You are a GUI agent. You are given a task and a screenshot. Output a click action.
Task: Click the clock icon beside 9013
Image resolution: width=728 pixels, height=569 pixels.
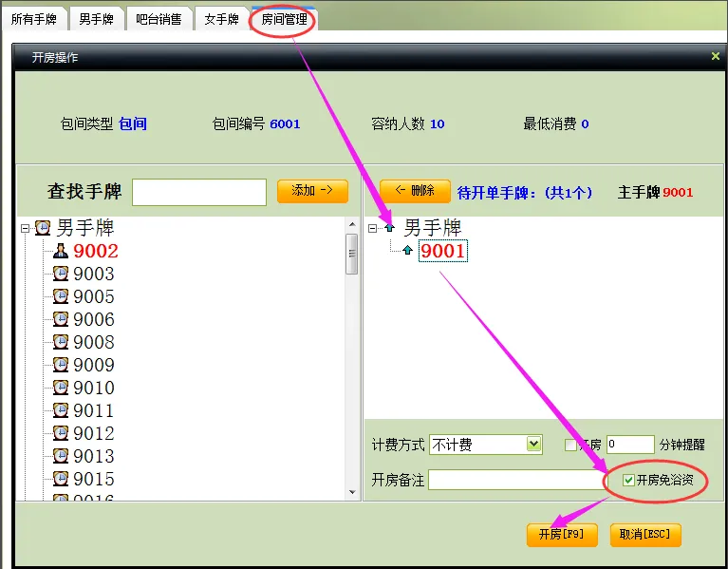[x=61, y=456]
